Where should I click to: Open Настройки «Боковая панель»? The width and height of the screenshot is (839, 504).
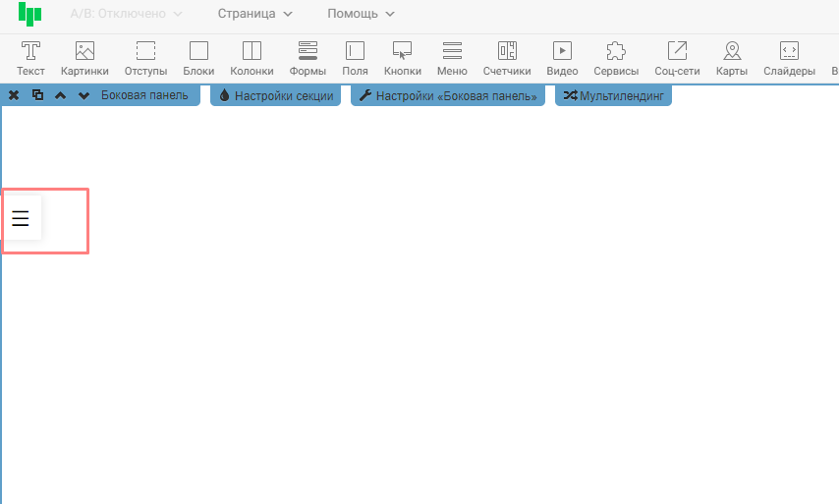click(448, 95)
